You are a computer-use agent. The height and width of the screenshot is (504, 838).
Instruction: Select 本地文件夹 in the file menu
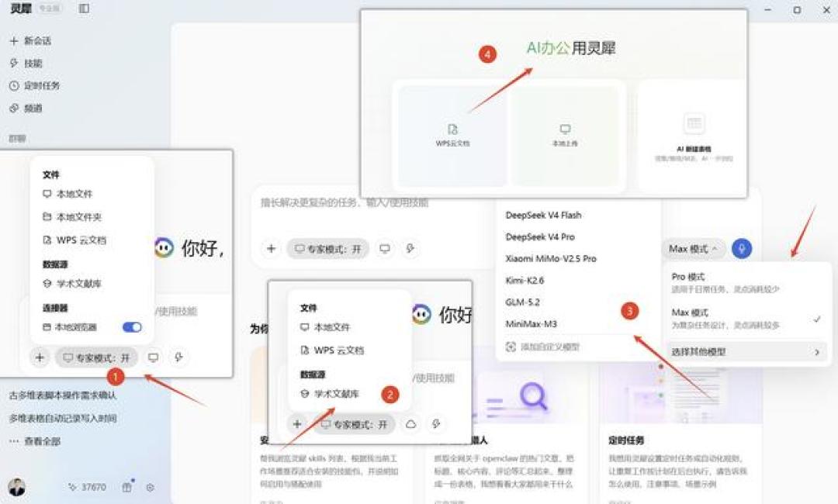pos(72,217)
